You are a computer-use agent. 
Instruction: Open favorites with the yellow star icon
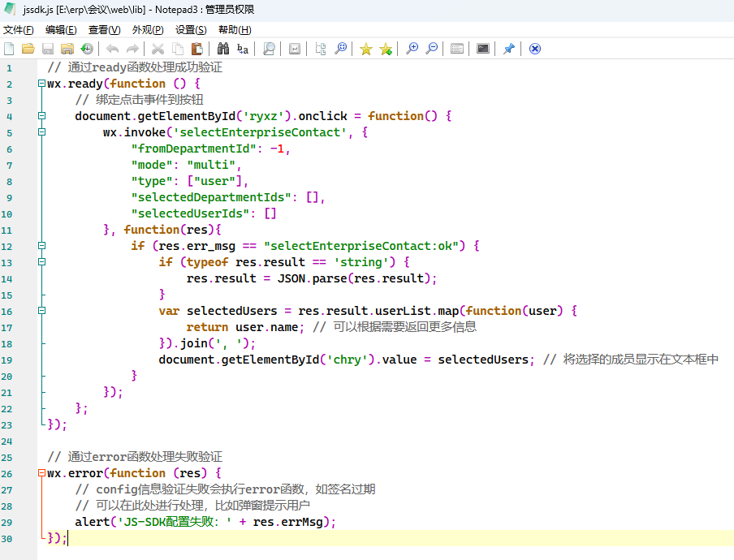click(366, 49)
